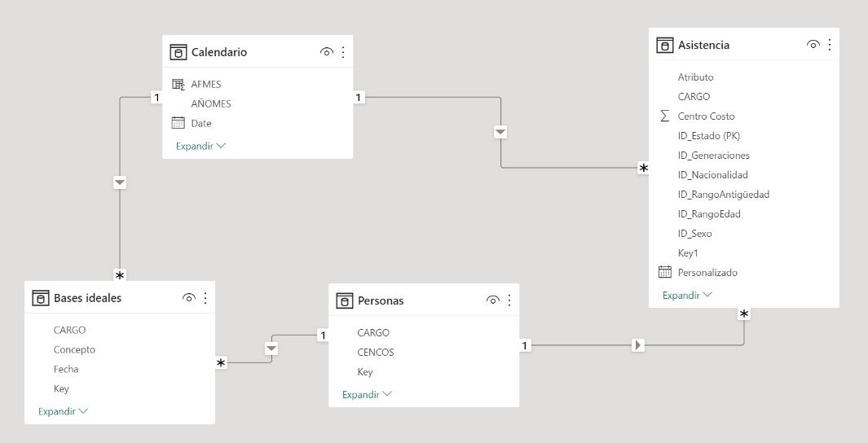This screenshot has height=443, width=868.
Task: Click the '1' cardinality marker right of Calendario
Action: pos(359,98)
